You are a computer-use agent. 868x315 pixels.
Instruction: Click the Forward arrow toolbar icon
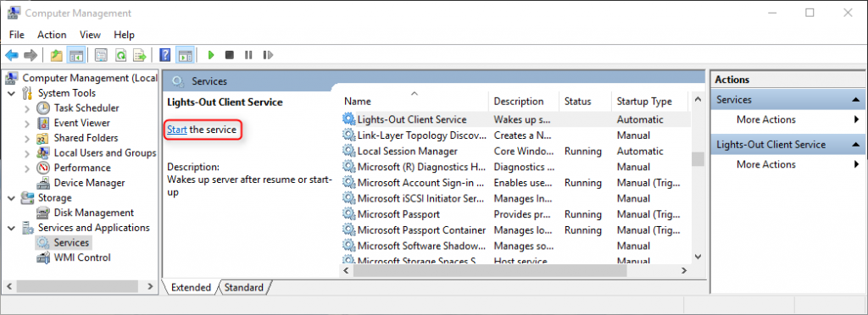[31, 55]
